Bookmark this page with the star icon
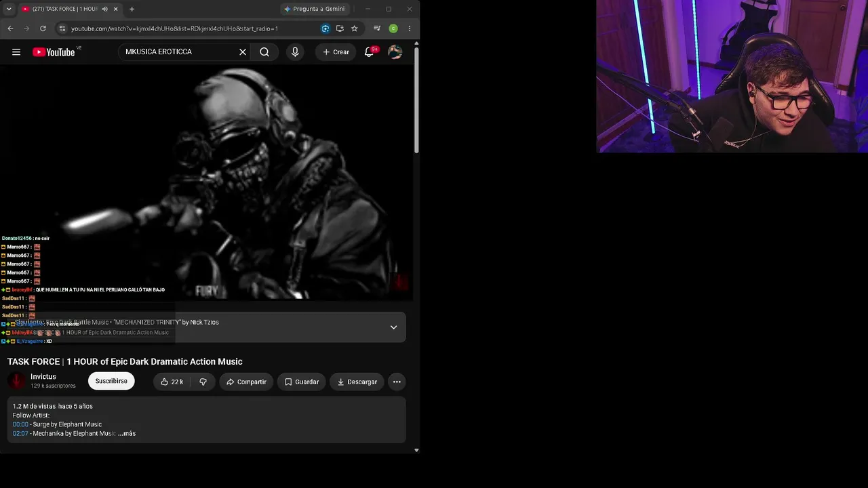 point(354,28)
